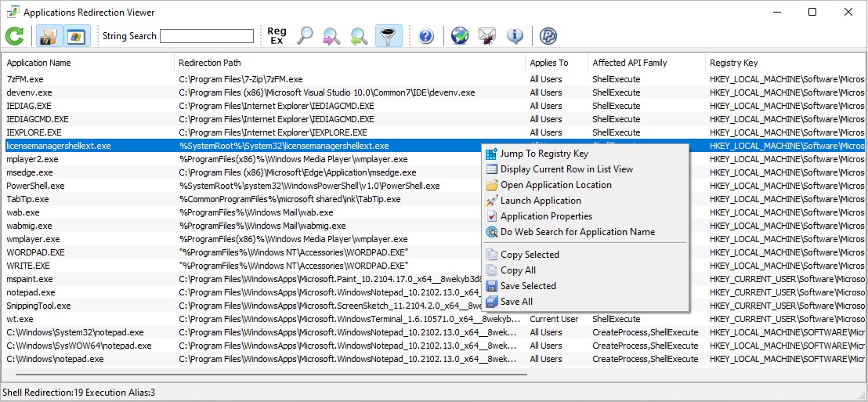Choose Save Selected in context menu
This screenshot has width=868, height=402.
[585, 286]
